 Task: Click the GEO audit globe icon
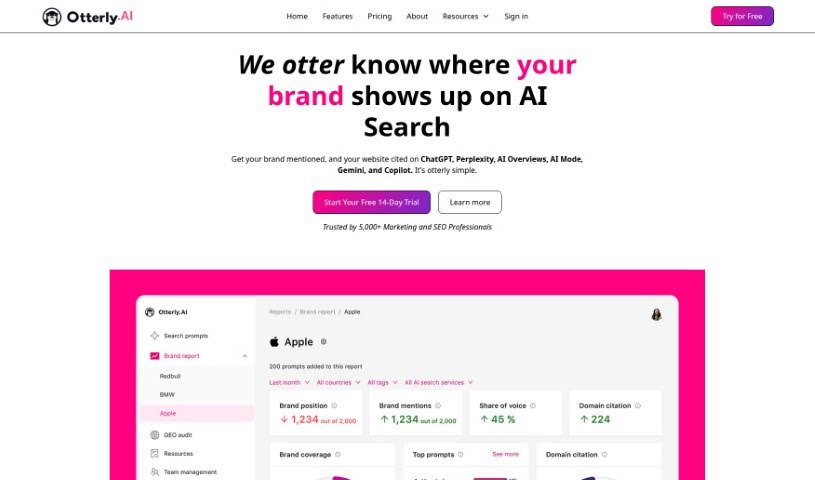pos(155,435)
